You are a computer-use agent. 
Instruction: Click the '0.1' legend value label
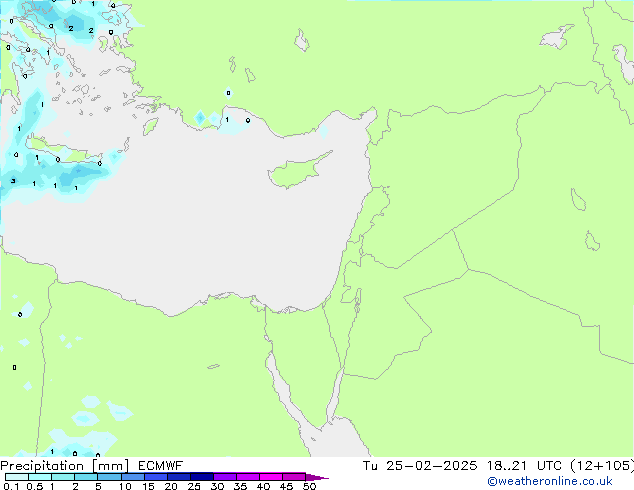coord(11,486)
